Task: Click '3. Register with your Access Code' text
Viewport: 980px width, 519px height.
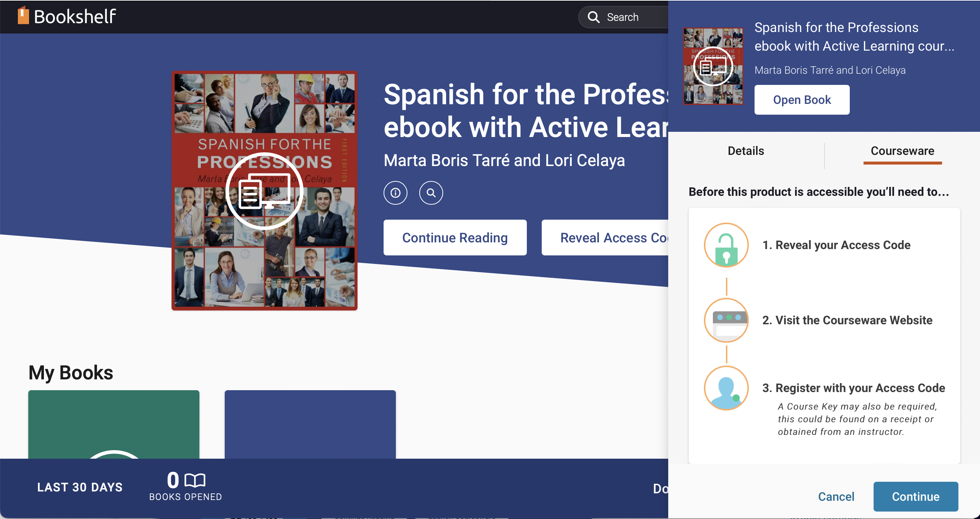Action: click(x=854, y=388)
